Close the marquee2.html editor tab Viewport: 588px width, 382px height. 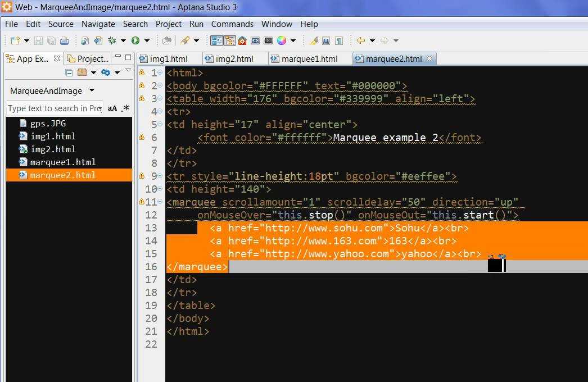coord(429,58)
